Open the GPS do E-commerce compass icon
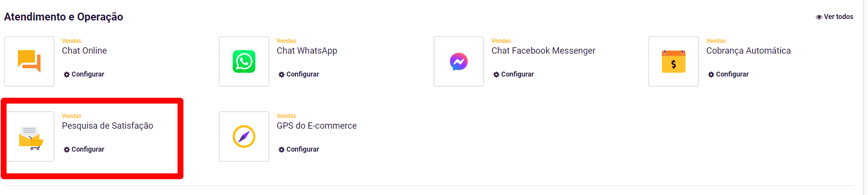868x195 pixels. coord(244,136)
